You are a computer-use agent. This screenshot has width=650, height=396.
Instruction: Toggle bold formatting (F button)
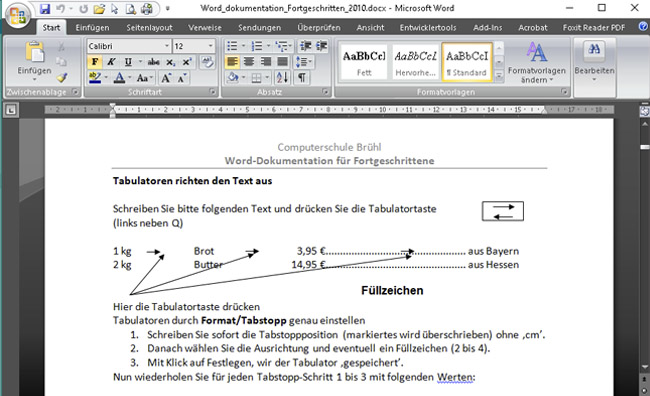click(95, 62)
